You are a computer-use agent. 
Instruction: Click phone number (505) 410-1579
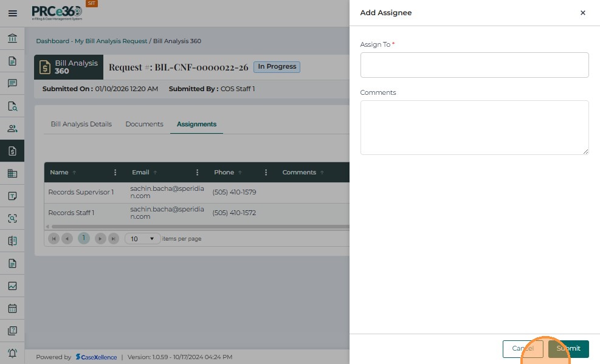[234, 192]
